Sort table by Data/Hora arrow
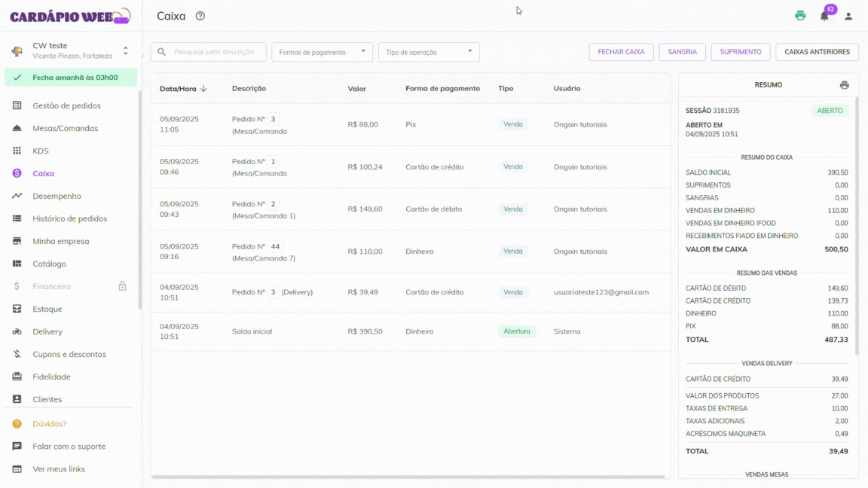The width and height of the screenshot is (868, 488). tap(203, 89)
